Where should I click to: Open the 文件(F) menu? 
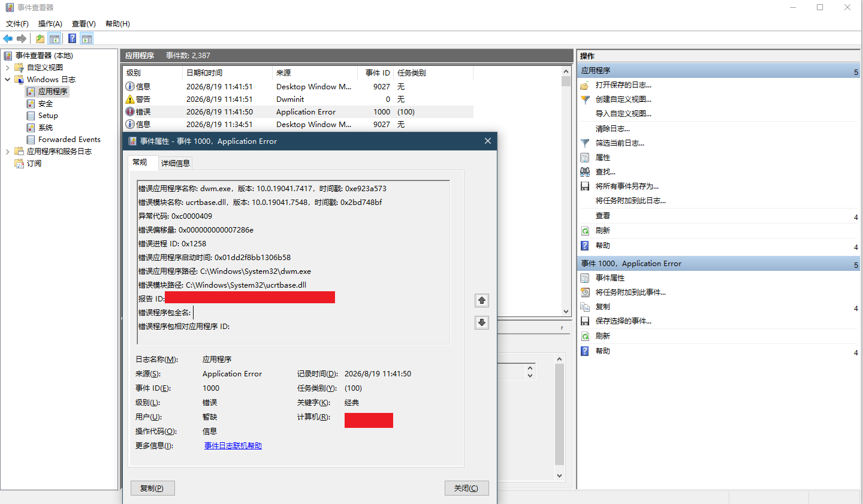click(x=17, y=24)
